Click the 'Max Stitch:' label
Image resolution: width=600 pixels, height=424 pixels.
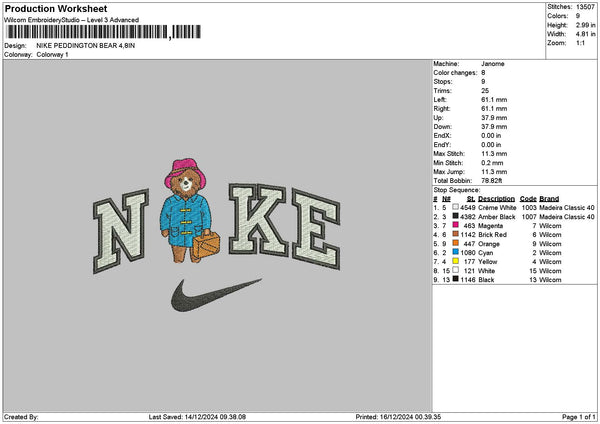click(449, 153)
